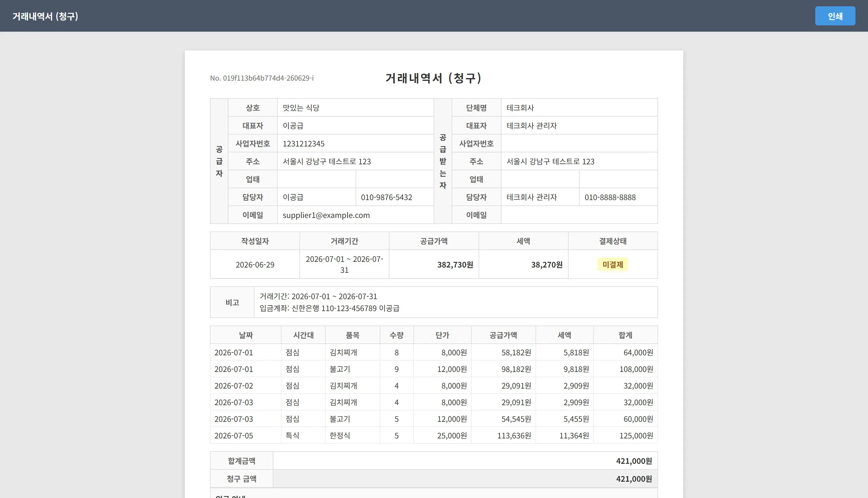Click the bank account line 신한은행 110-123-456789
Viewport: 868px width, 498px height.
tap(329, 308)
